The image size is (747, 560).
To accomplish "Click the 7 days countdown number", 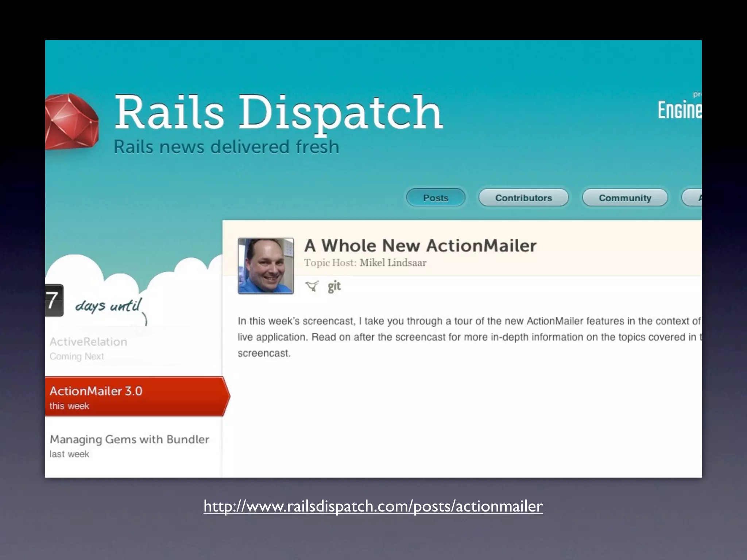I will 54,300.
